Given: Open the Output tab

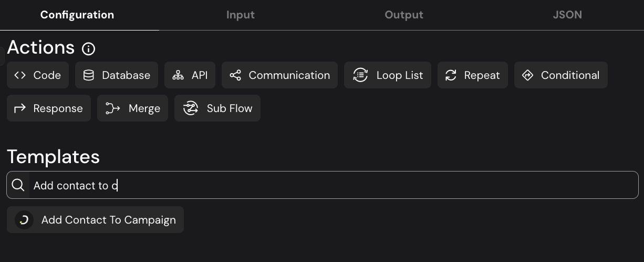Looking at the screenshot, I should [404, 15].
